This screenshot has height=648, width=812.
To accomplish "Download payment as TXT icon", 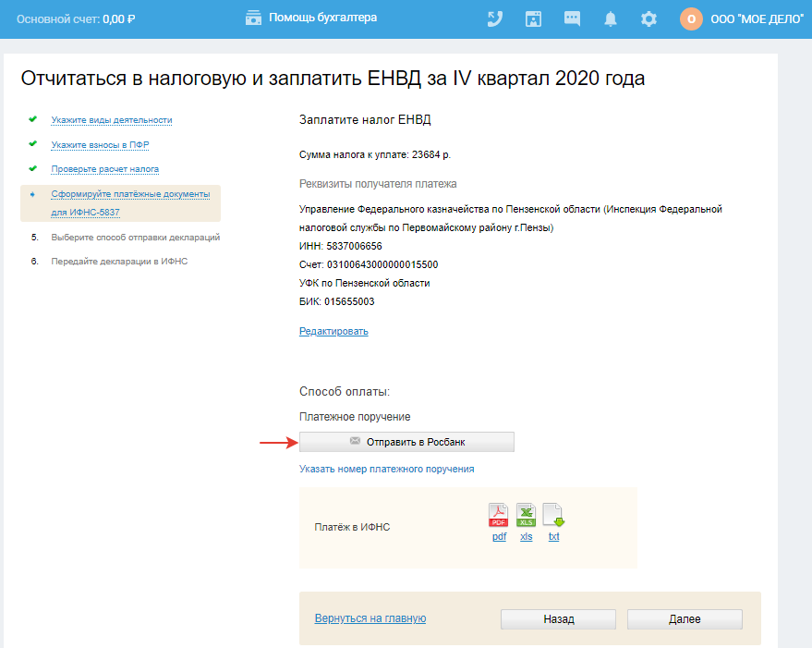I will [553, 515].
